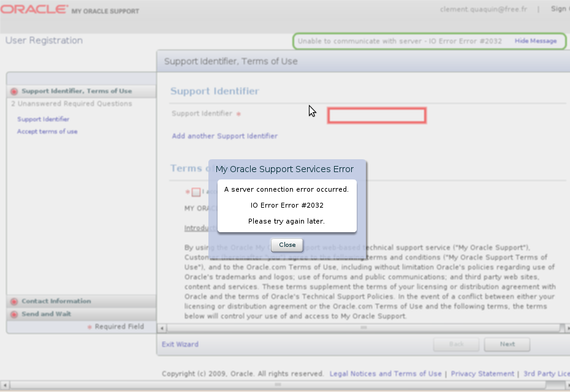
Task: Click the Support Identifier input field
Action: [x=376, y=116]
